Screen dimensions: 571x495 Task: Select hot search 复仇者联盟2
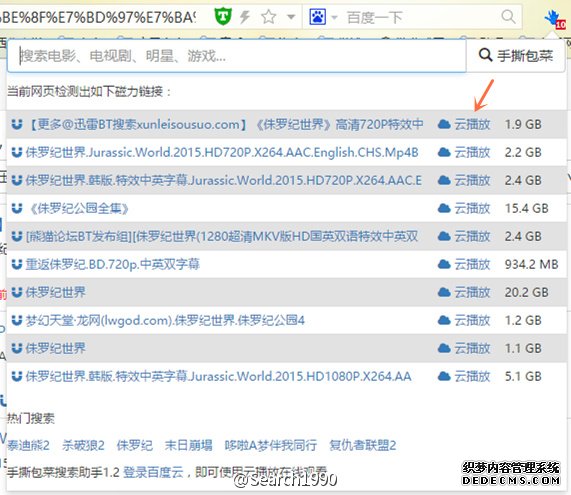pos(363,445)
